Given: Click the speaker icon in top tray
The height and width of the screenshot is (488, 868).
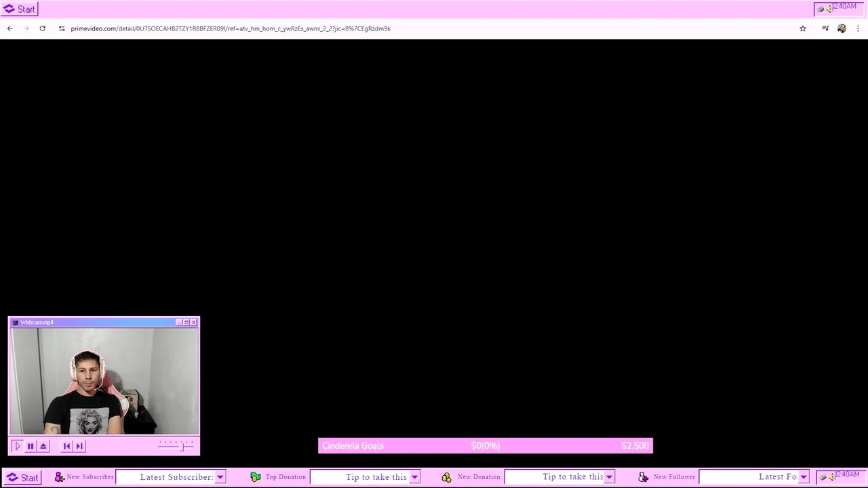Looking at the screenshot, I should pos(829,9).
